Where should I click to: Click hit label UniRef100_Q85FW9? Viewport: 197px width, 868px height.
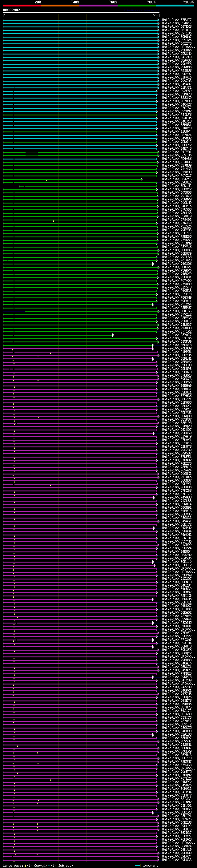(x=177, y=342)
